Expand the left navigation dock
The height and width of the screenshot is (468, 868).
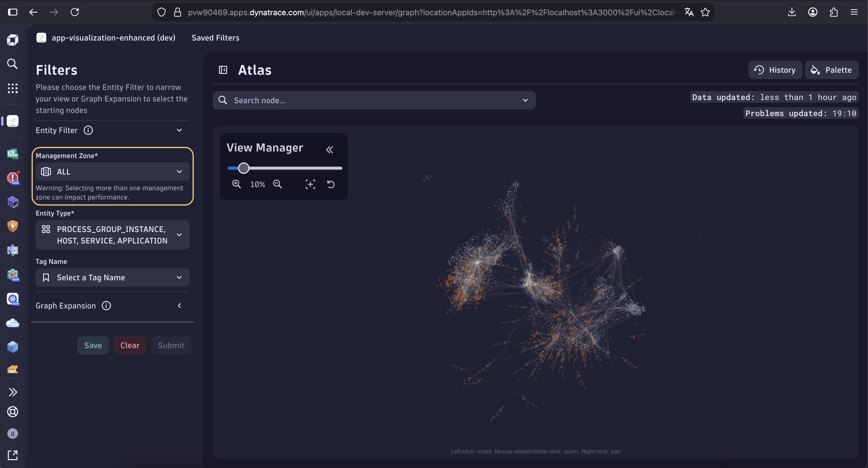pos(12,392)
